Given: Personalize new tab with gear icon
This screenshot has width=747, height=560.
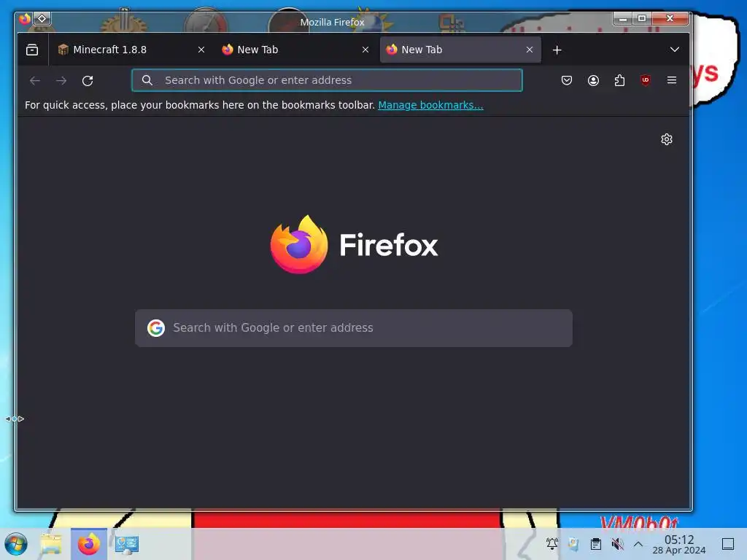Looking at the screenshot, I should click(x=667, y=139).
